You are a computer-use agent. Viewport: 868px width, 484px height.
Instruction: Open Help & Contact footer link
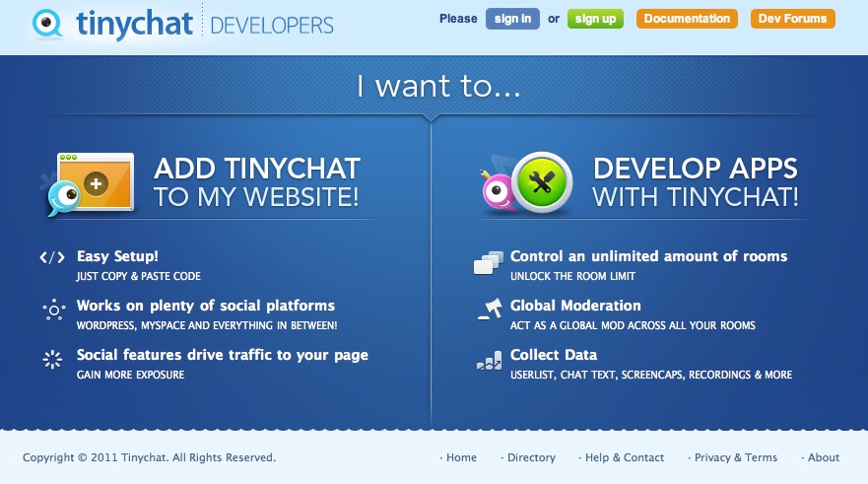click(624, 457)
